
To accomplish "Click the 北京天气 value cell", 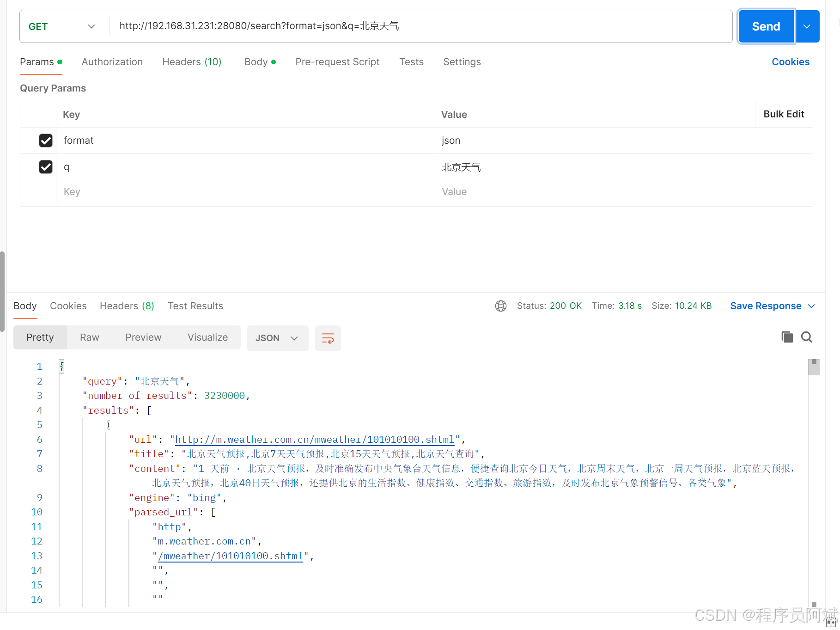I will coord(623,167).
